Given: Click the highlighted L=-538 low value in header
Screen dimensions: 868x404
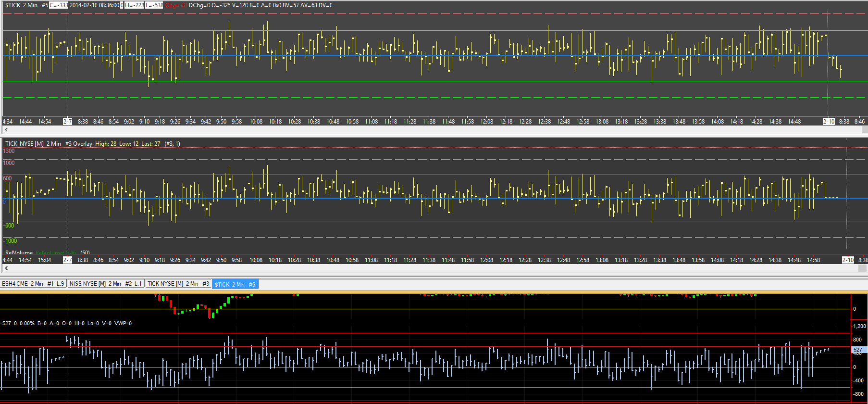Looking at the screenshot, I should click(x=154, y=5).
